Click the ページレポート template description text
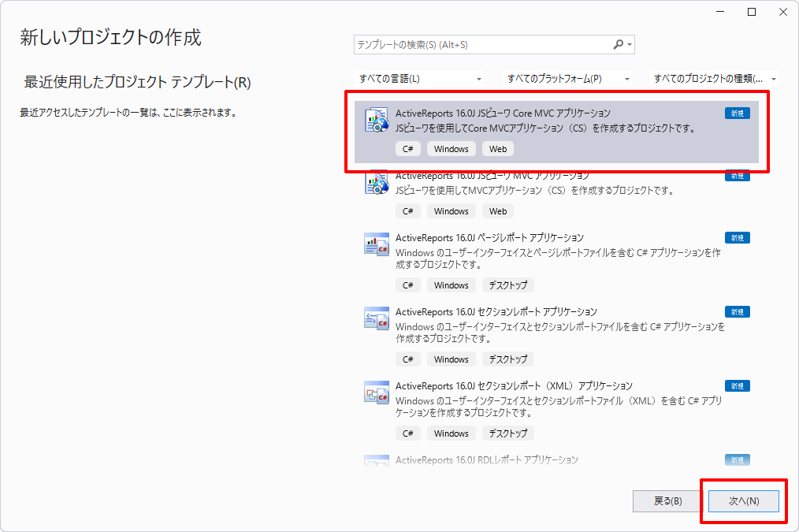The height and width of the screenshot is (532, 799). click(x=558, y=259)
